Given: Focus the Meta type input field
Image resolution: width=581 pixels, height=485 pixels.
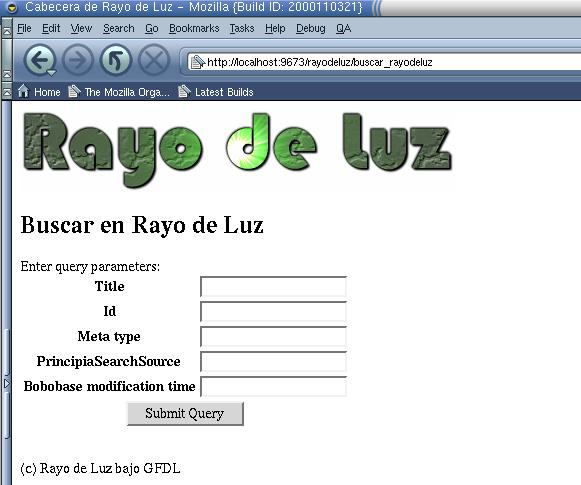Looking at the screenshot, I should click(273, 336).
